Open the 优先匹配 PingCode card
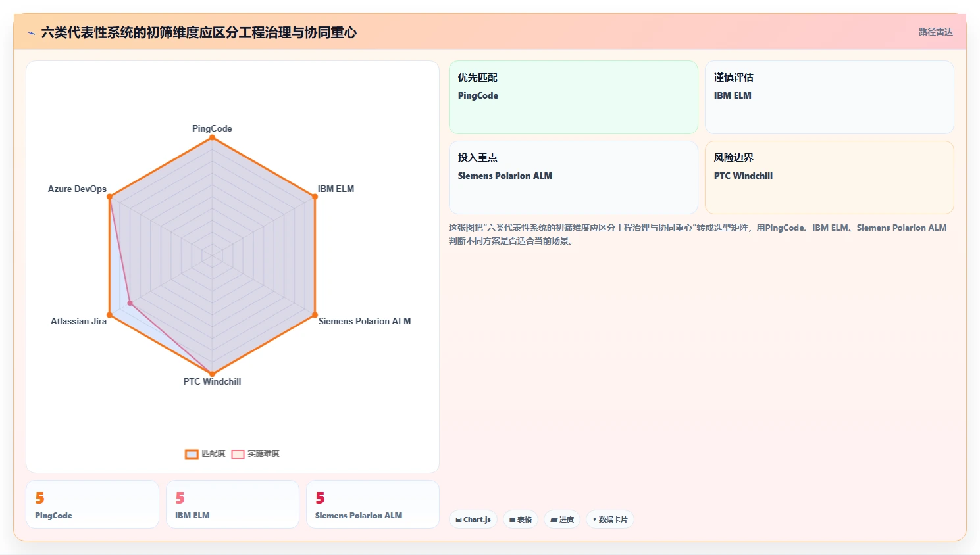 pos(573,97)
